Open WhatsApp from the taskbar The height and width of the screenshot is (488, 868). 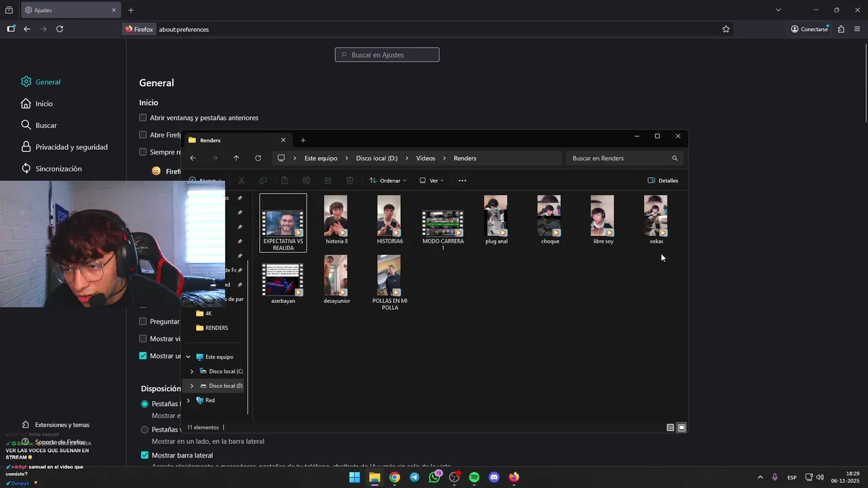(435, 477)
